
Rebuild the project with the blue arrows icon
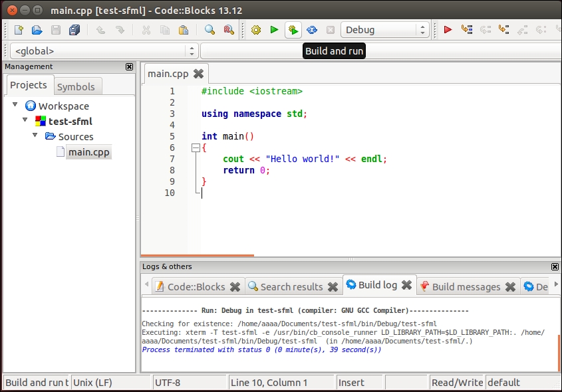[x=312, y=30]
